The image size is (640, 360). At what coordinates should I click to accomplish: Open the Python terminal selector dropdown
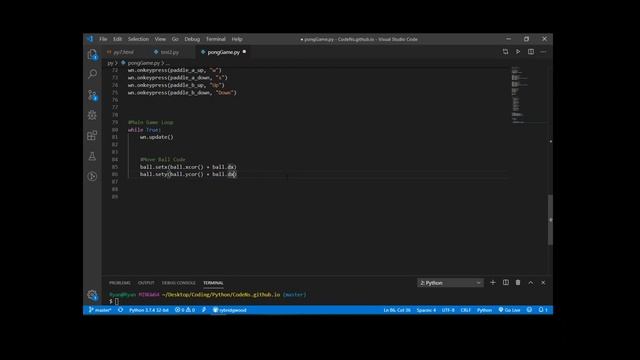pos(450,283)
